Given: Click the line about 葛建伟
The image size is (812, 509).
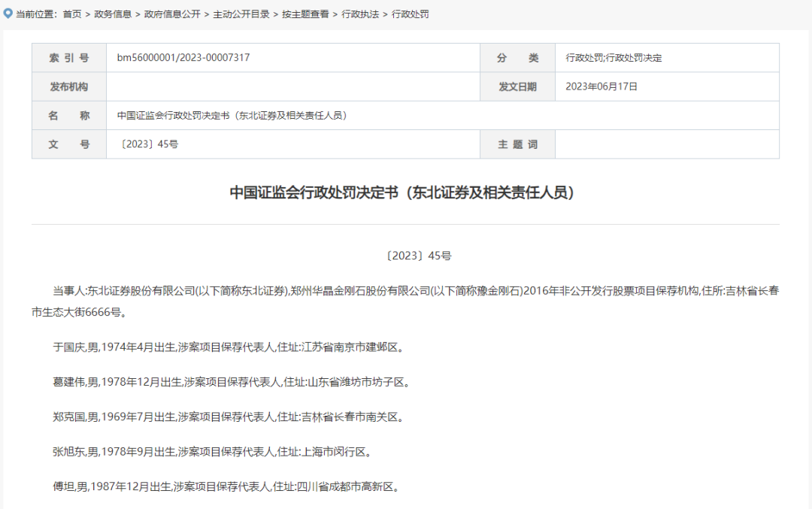Looking at the screenshot, I should 232,382.
